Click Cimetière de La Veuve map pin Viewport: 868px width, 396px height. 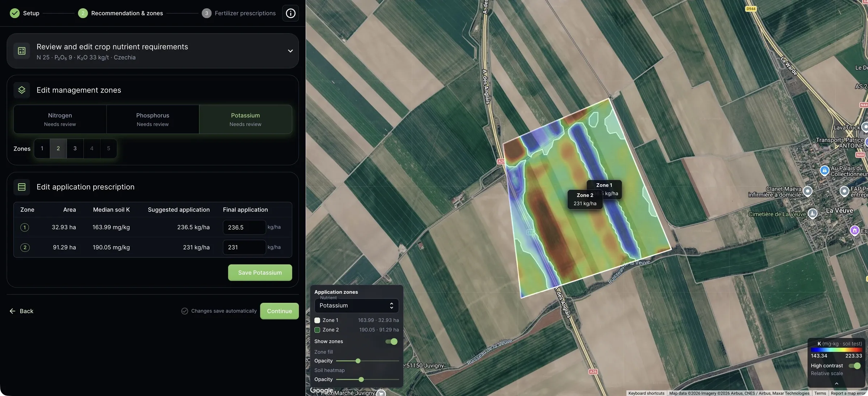tap(812, 214)
